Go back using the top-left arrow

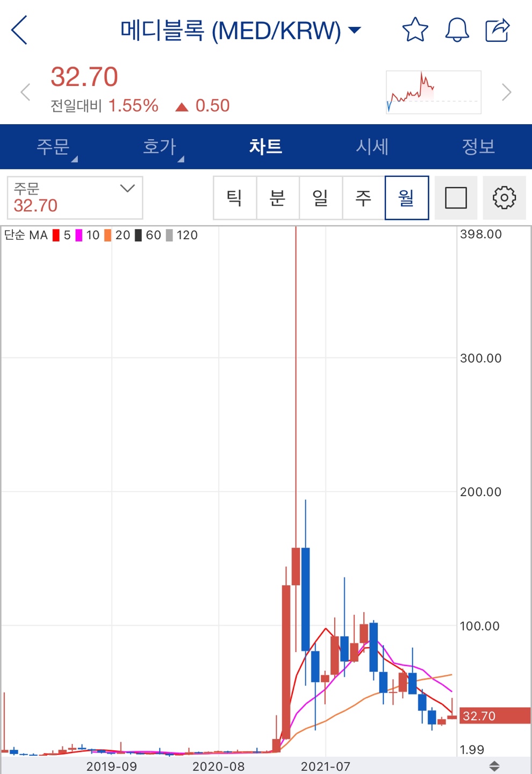(19, 30)
